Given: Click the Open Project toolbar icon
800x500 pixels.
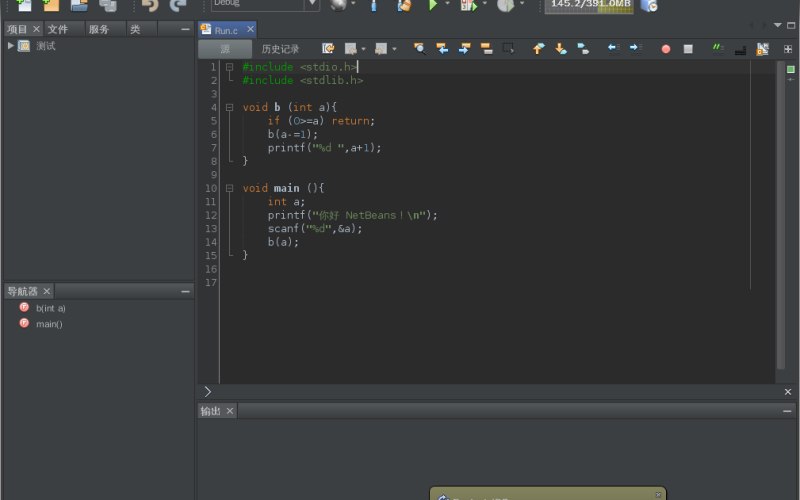Looking at the screenshot, I should 79,5.
